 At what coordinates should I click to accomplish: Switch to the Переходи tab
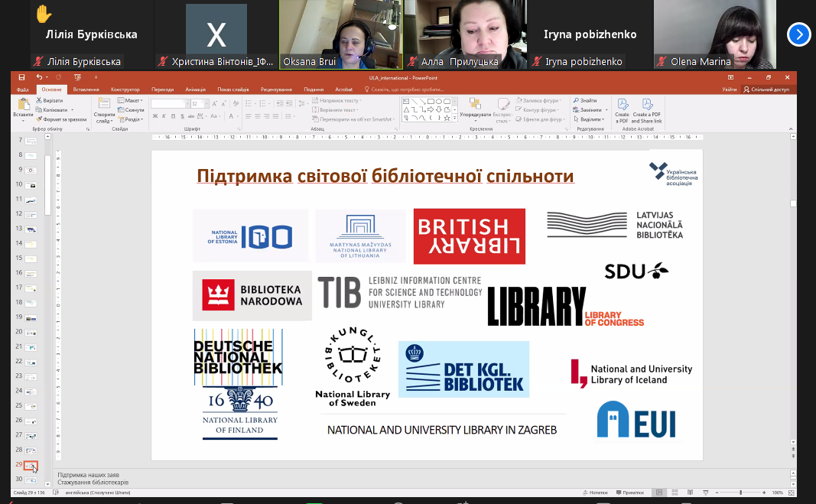click(x=162, y=89)
